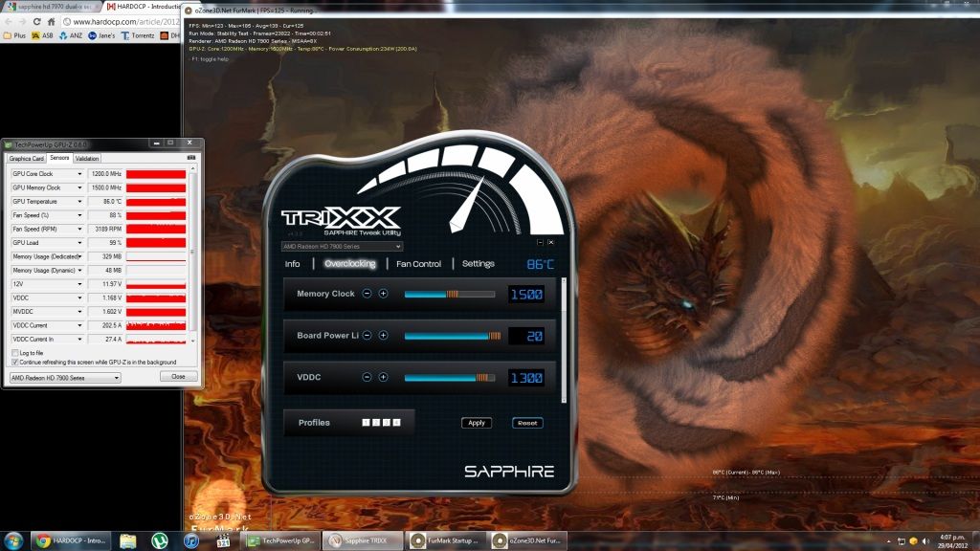
Task: Click GPU-Z Close button
Action: (179, 377)
